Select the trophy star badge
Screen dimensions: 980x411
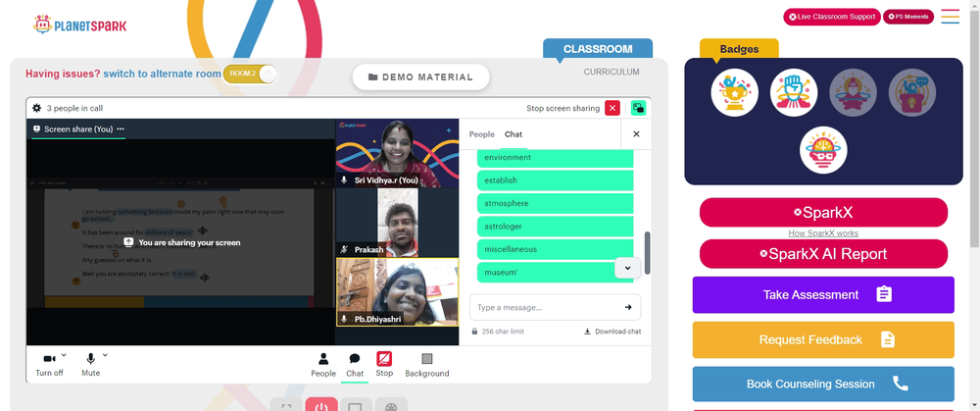point(734,92)
